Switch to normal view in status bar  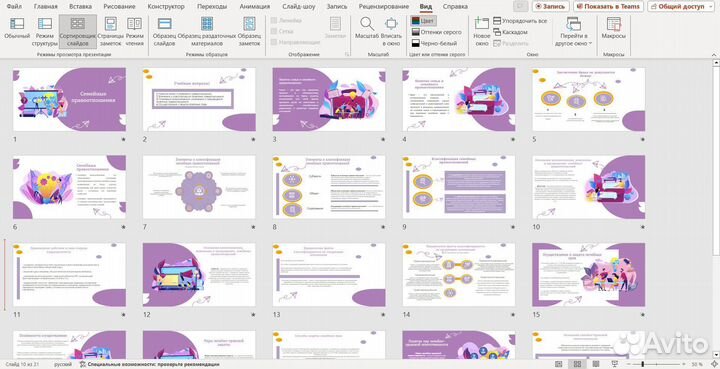pyautogui.click(x=558, y=364)
